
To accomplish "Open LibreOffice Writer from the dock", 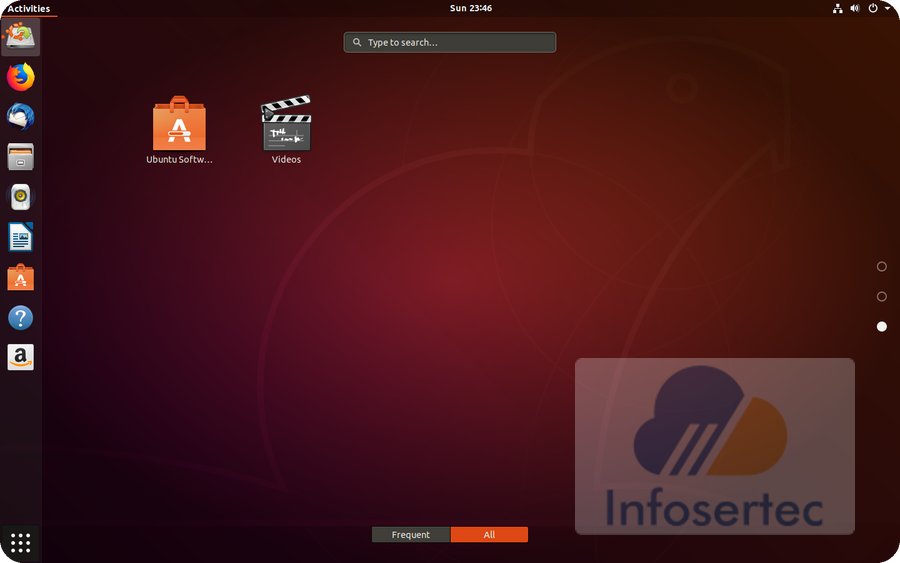I will (x=20, y=237).
